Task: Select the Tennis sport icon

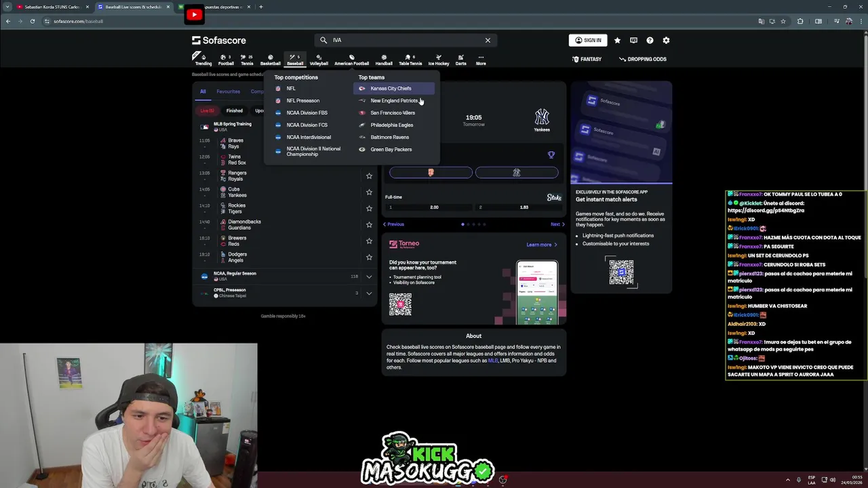Action: (247, 60)
